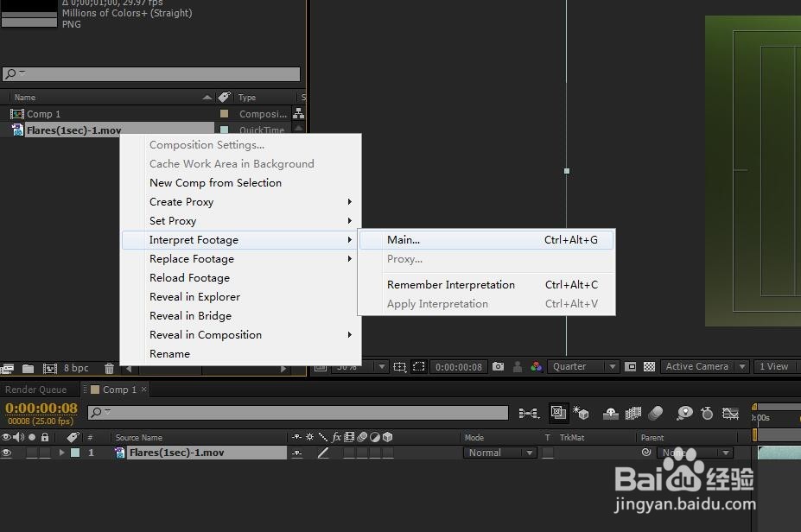Toggle the transparency grid icon
This screenshot has width=801, height=532.
tap(649, 366)
